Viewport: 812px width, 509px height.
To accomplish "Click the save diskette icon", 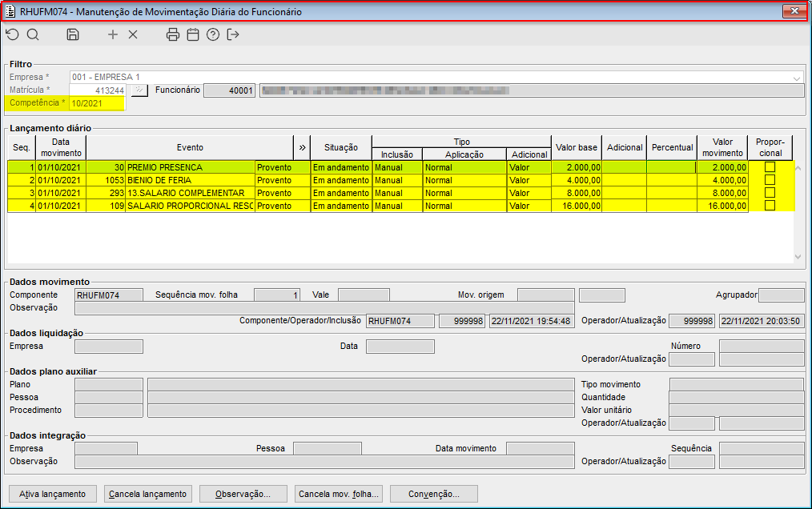I will pyautogui.click(x=73, y=34).
